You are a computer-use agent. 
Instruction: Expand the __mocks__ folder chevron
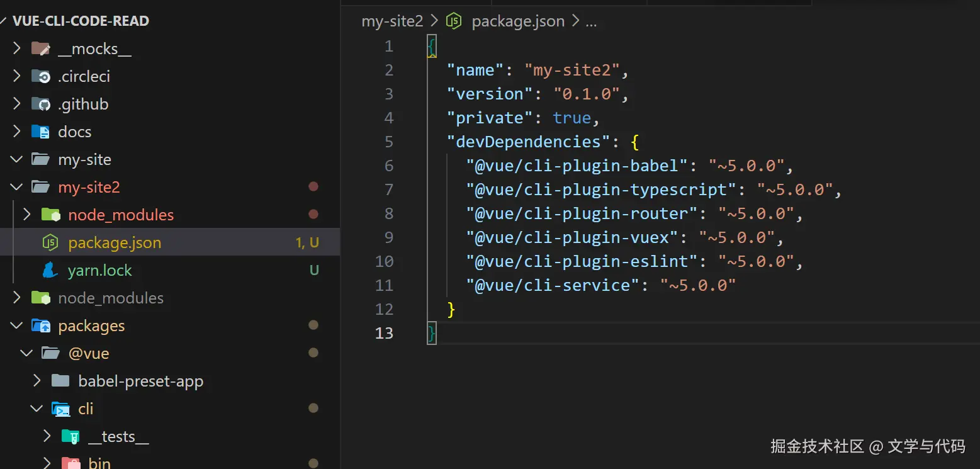click(17, 48)
